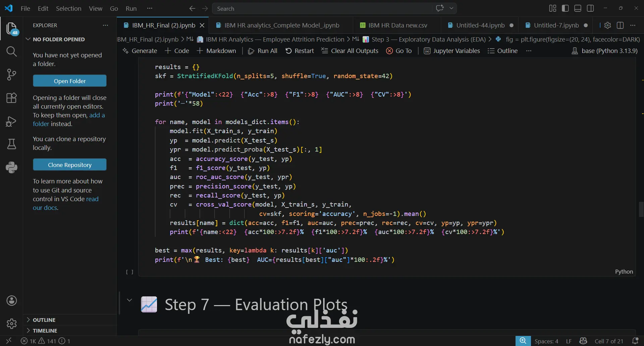Image resolution: width=644 pixels, height=346 pixels.
Task: Click the Go To toolbar button
Action: tap(399, 51)
